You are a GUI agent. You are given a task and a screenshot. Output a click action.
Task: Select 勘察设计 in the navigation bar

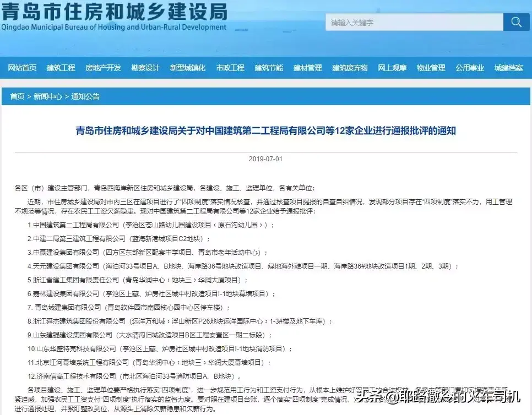click(145, 68)
